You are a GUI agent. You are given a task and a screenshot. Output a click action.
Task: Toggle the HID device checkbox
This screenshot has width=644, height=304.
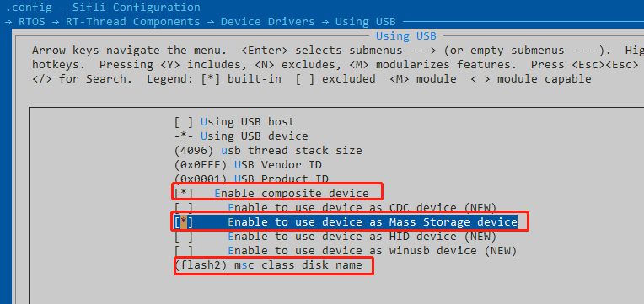pos(183,237)
